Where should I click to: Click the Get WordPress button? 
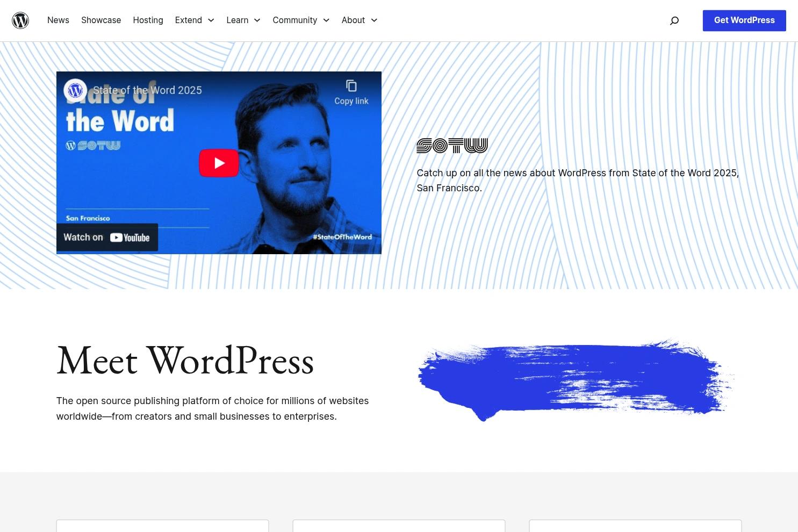coord(744,20)
